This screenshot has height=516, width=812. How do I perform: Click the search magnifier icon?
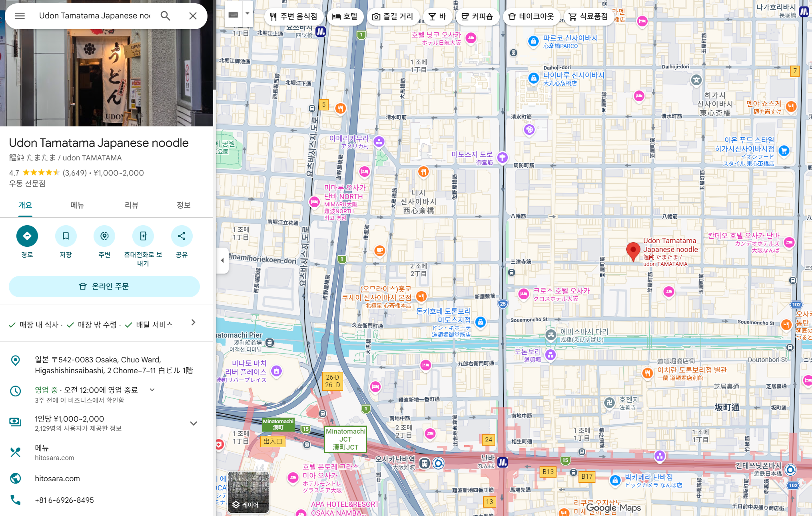pos(166,16)
